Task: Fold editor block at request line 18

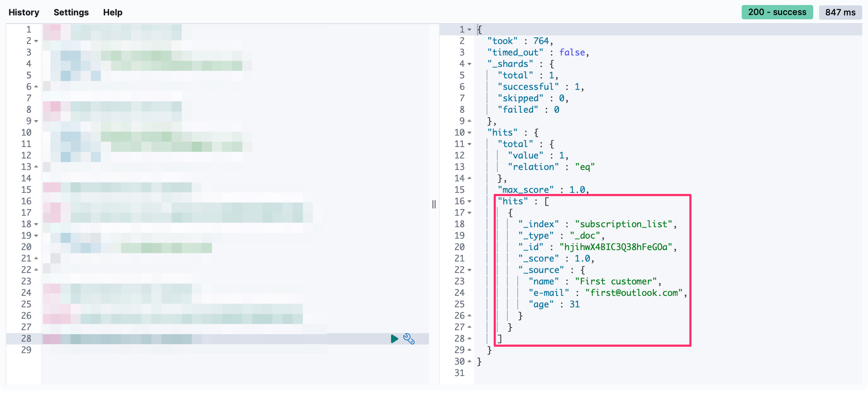Action: (x=36, y=224)
